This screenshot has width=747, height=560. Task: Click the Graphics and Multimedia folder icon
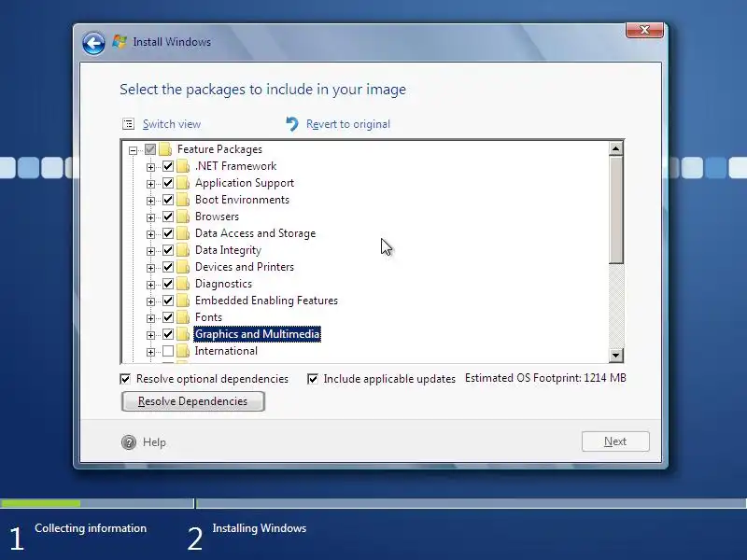point(183,334)
